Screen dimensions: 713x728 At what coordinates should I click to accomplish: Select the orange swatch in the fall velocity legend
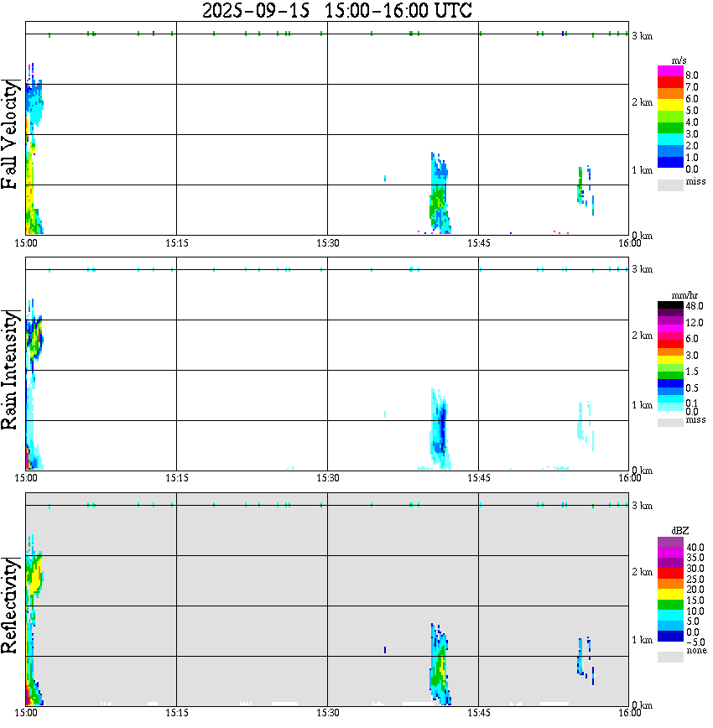coord(670,94)
